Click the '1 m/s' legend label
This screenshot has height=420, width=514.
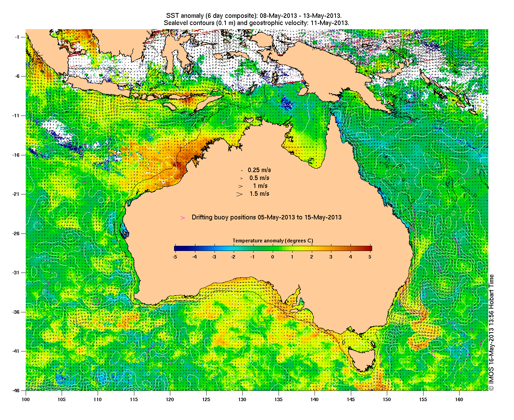pyautogui.click(x=260, y=186)
